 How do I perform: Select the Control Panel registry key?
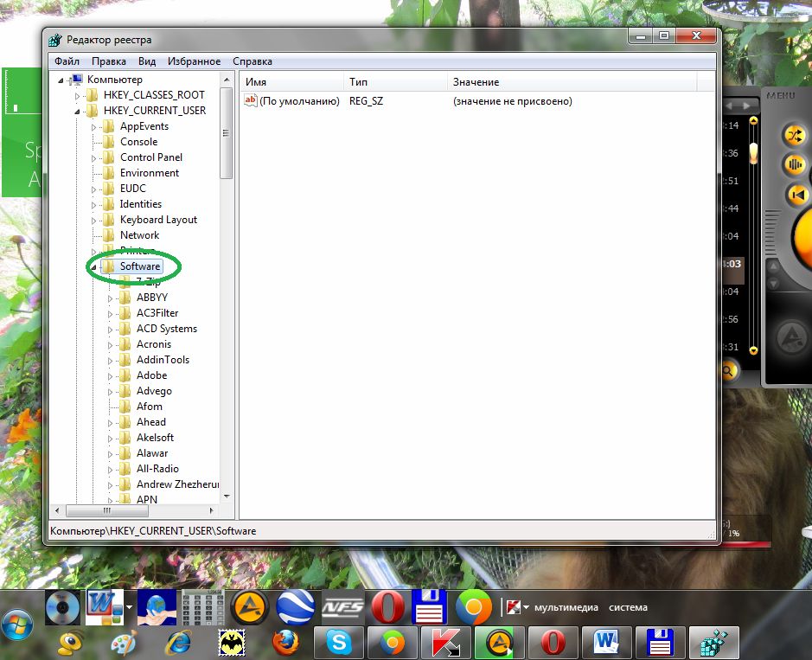click(x=150, y=157)
